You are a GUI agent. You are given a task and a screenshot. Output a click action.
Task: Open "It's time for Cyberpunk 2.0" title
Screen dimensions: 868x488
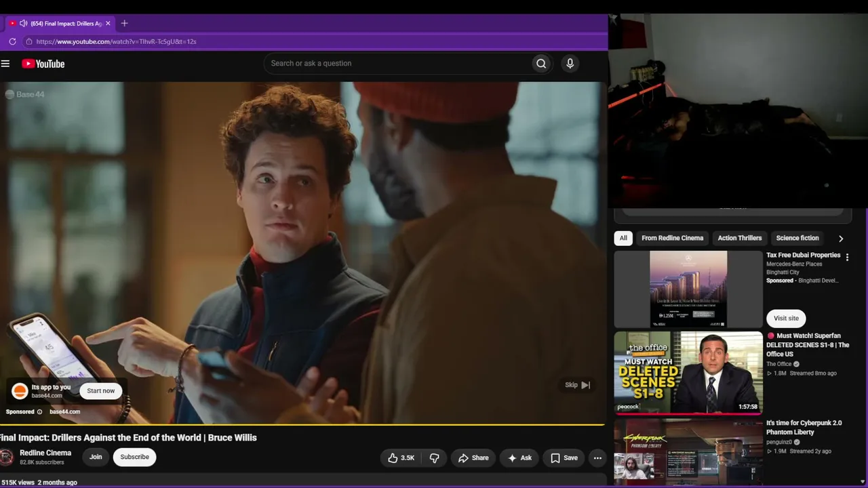click(x=804, y=428)
